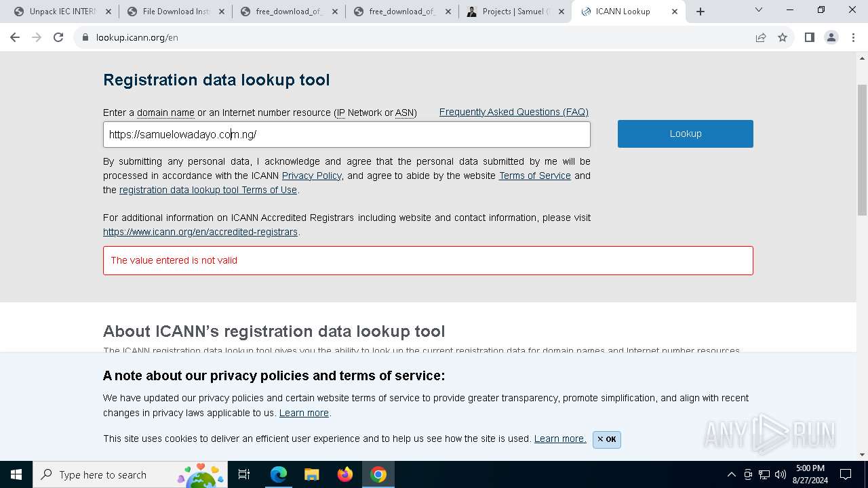Click the domain name input field
This screenshot has width=868, height=488.
347,134
